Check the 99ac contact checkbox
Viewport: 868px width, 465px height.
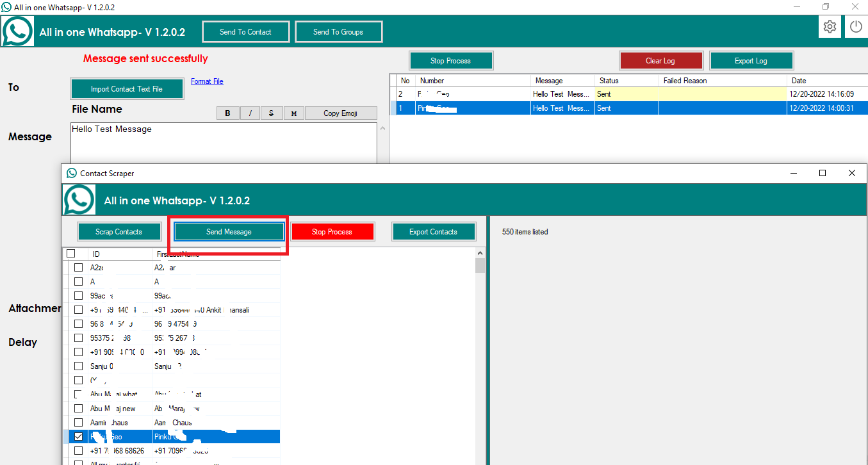pos(79,296)
